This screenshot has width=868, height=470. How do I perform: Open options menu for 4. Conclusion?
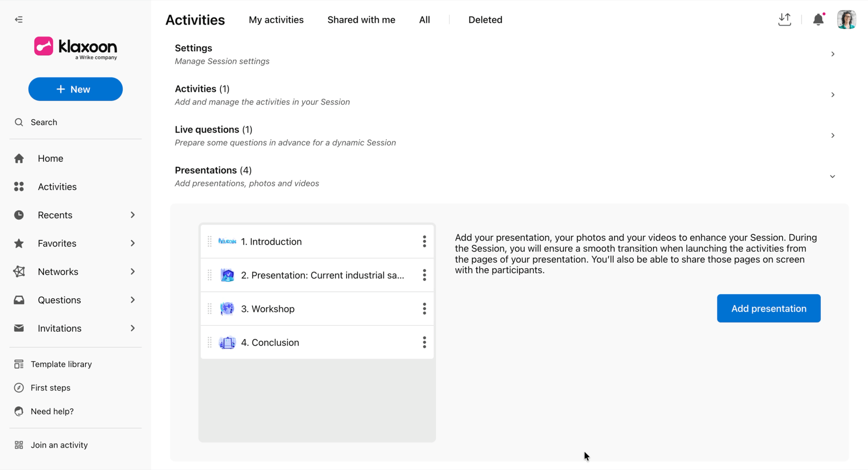pos(424,342)
